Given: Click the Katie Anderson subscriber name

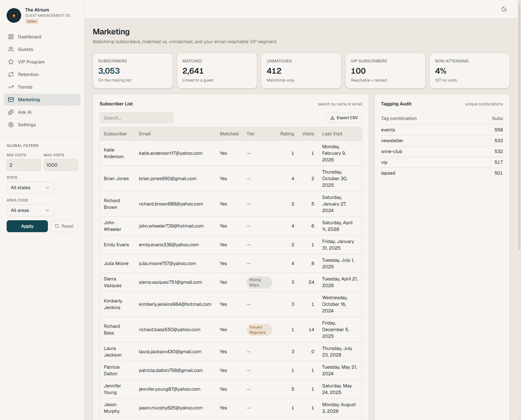Looking at the screenshot, I should click(x=114, y=153).
